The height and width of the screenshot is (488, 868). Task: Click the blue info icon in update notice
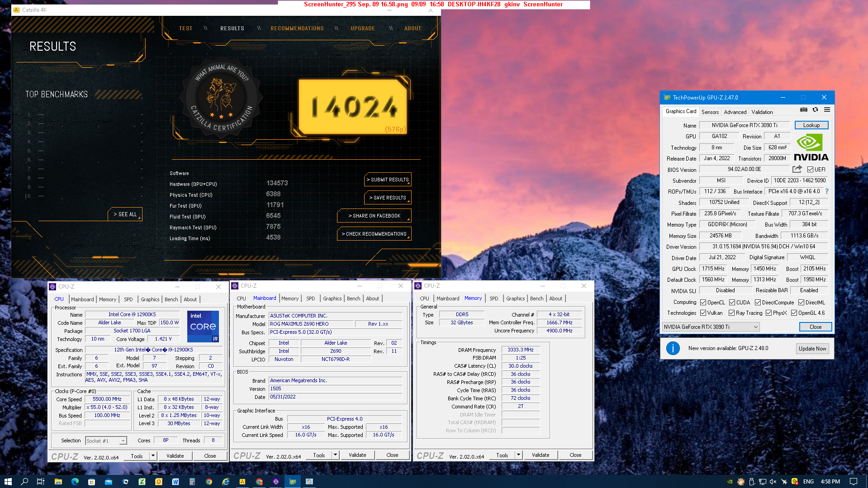673,348
